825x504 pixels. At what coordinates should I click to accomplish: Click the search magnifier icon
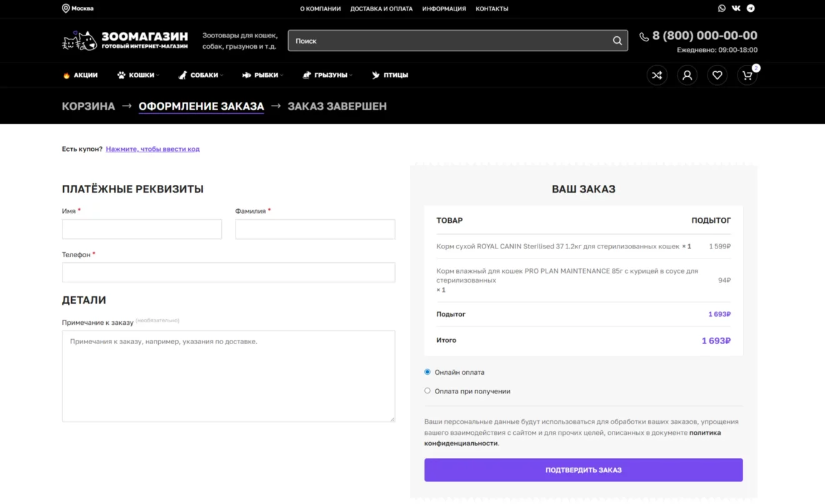617,41
